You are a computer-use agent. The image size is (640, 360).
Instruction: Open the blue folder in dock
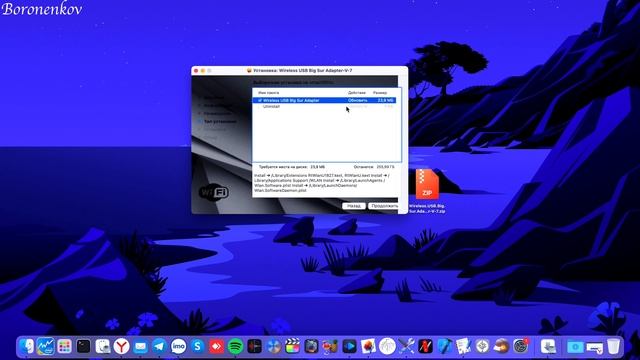575,347
